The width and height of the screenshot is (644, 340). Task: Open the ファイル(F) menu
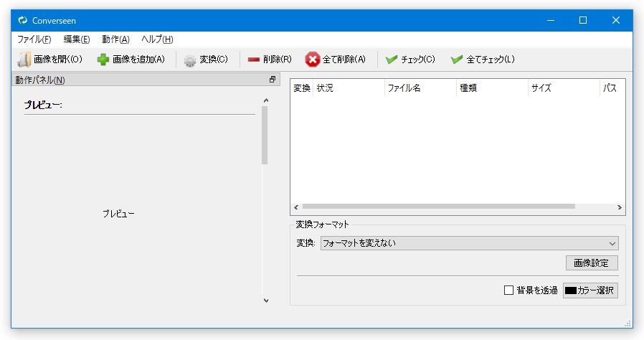click(34, 39)
